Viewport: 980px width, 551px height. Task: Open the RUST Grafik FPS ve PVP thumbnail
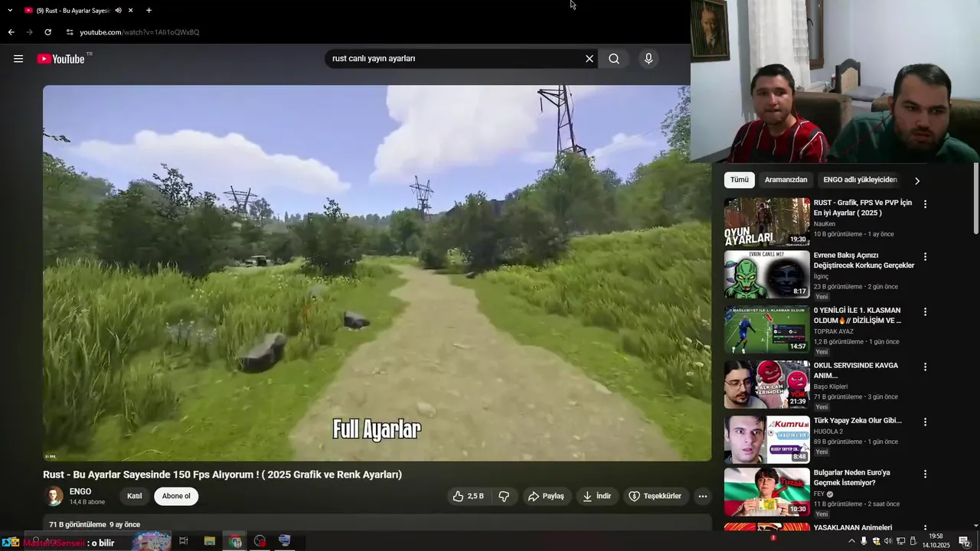[766, 222]
